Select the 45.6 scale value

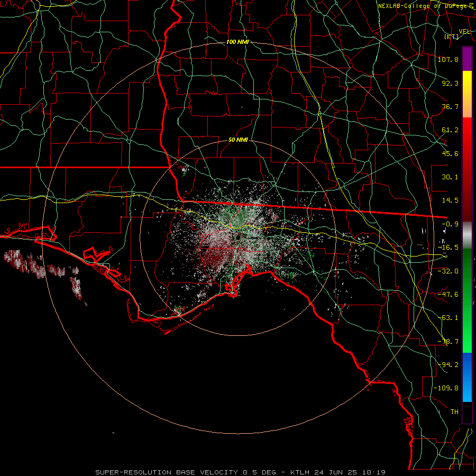(450, 153)
